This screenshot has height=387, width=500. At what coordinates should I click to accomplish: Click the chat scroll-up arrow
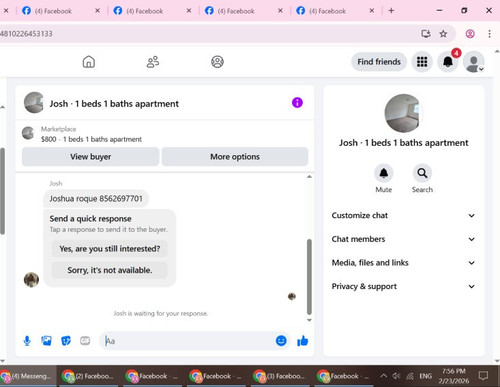(309, 176)
